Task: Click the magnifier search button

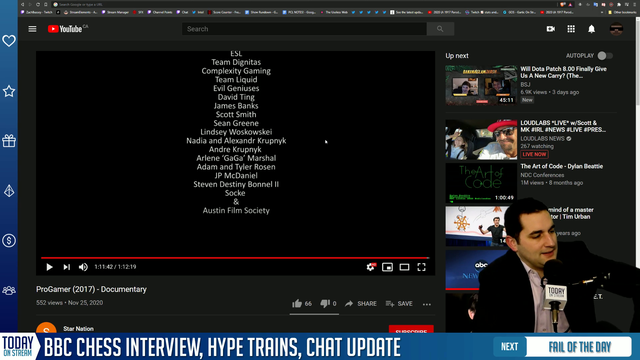Action: (440, 29)
